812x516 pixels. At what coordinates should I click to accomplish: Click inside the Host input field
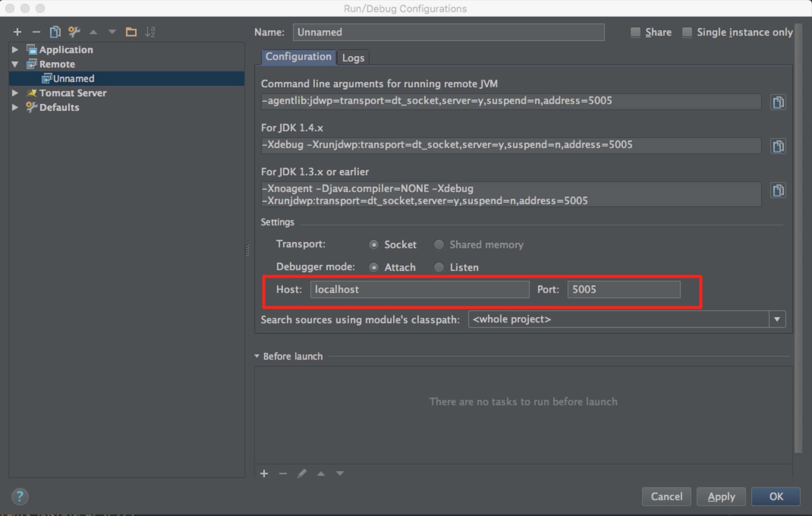pyautogui.click(x=419, y=289)
